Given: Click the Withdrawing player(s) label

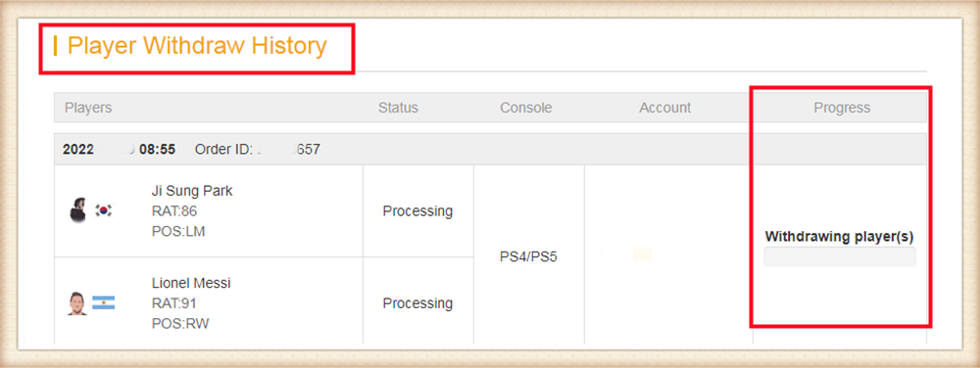Looking at the screenshot, I should pyautogui.click(x=840, y=237).
